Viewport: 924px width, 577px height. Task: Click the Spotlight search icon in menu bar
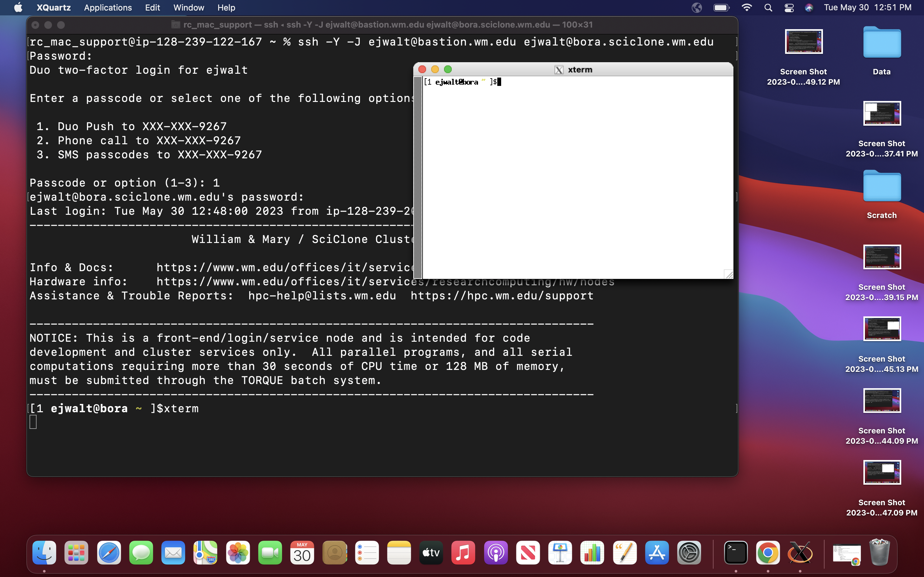click(x=768, y=8)
